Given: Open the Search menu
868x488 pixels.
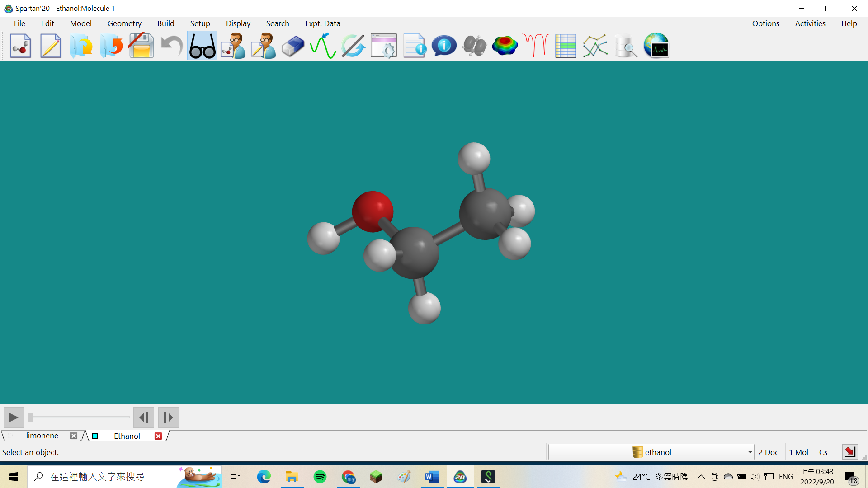Looking at the screenshot, I should [278, 23].
